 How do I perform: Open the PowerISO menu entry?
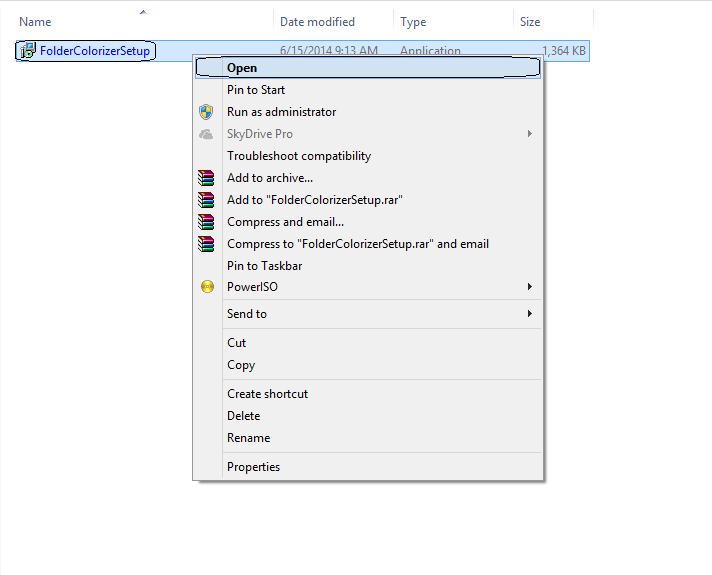click(368, 287)
